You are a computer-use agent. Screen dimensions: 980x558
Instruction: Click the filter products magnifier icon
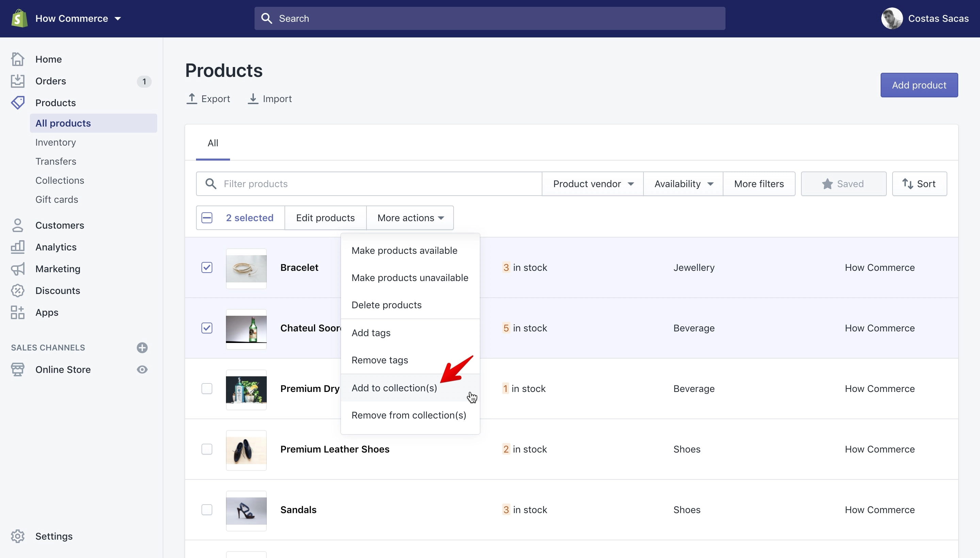(x=211, y=184)
